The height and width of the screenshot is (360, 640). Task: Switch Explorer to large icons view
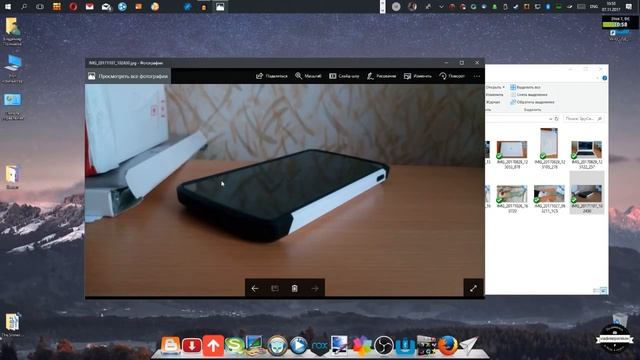604,290
